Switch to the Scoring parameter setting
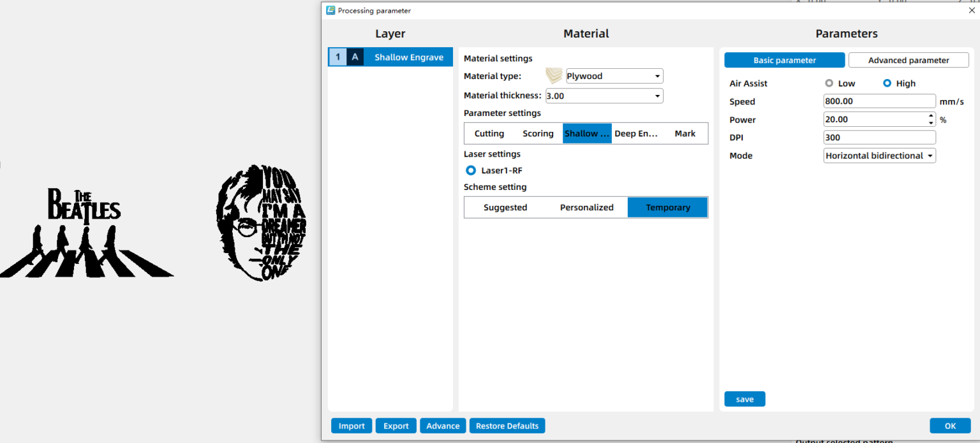This screenshot has width=980, height=443. coord(538,133)
